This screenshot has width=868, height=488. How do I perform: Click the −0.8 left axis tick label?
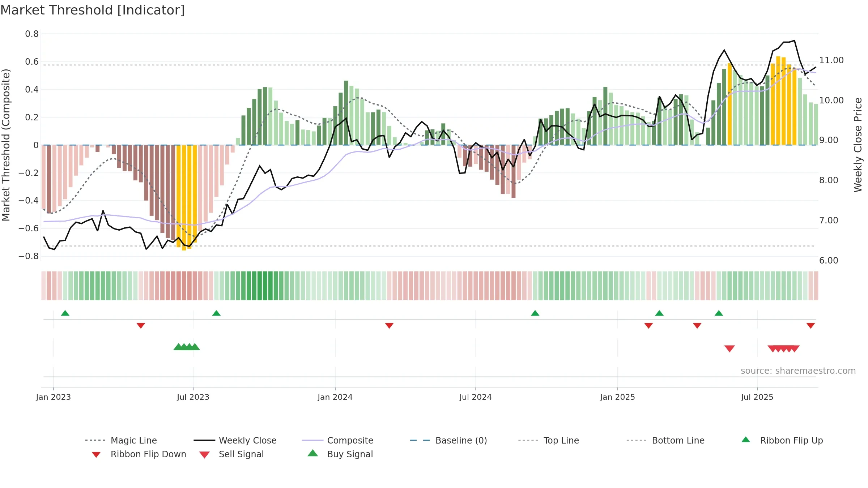[29, 256]
